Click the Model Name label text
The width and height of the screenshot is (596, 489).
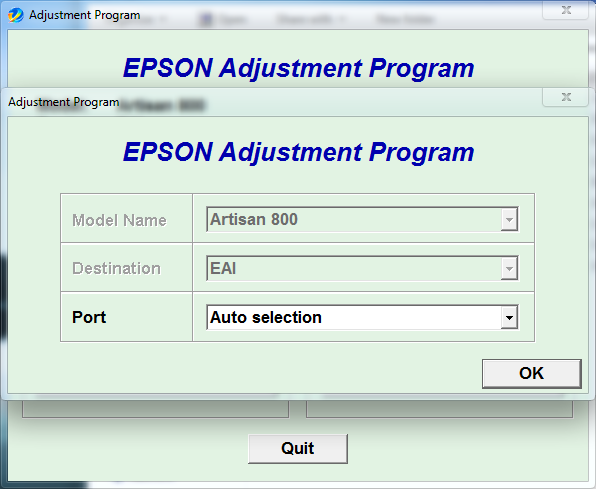[119, 220]
